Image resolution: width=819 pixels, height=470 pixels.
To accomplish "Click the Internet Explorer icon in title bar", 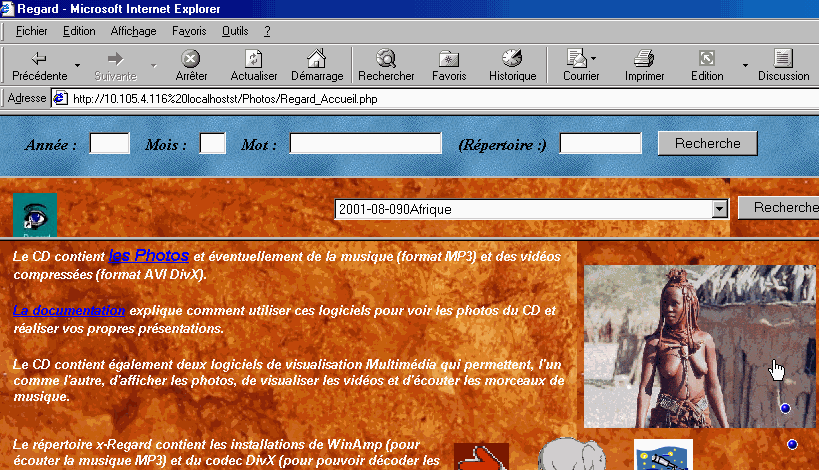I will [x=7, y=8].
